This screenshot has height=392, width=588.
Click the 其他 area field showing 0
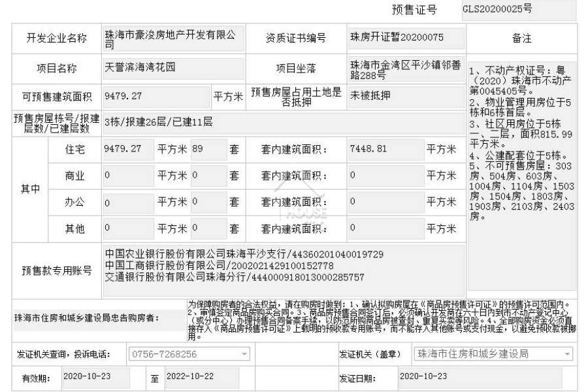128,229
